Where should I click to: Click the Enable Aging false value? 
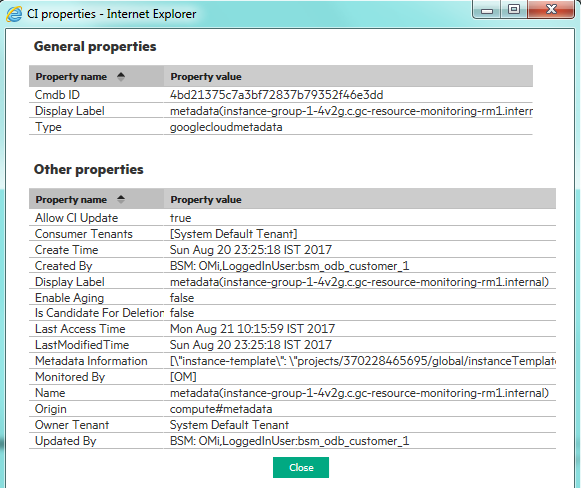pos(182,298)
